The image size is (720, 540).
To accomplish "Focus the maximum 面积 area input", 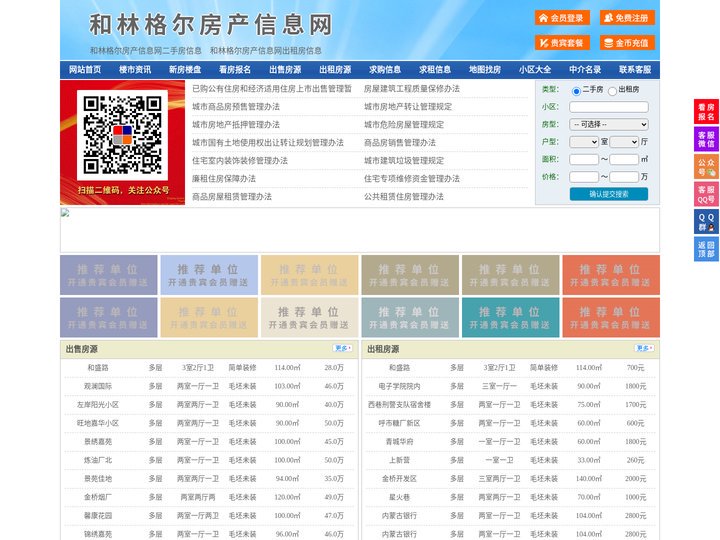I will tap(624, 159).
